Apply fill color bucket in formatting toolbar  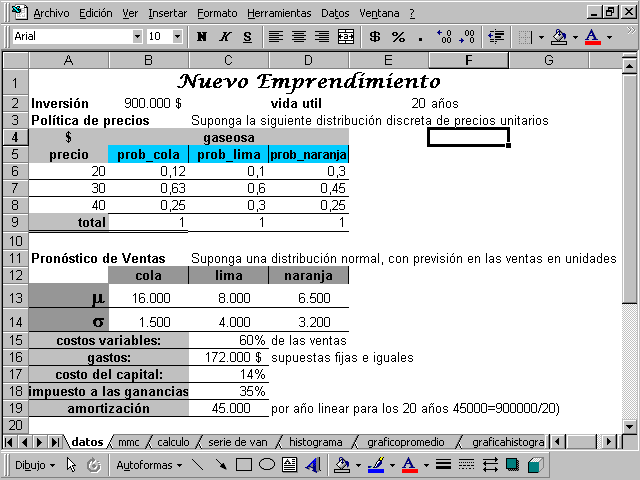point(559,37)
